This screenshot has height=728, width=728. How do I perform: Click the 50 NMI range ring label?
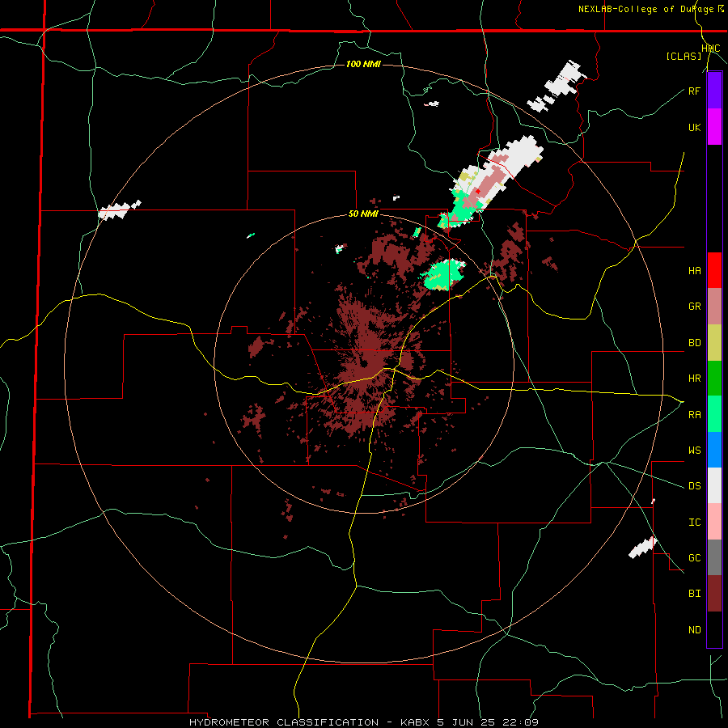coord(363,214)
